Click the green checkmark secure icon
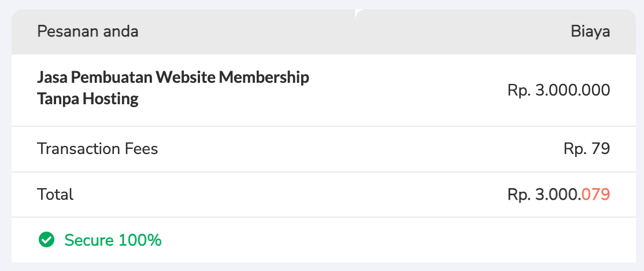This screenshot has width=644, height=271. tap(46, 239)
